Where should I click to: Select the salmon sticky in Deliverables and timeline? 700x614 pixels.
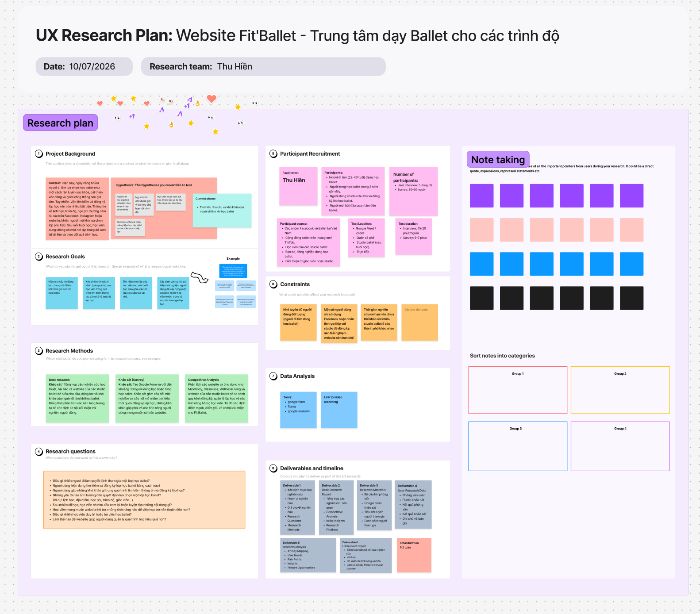coord(414,555)
